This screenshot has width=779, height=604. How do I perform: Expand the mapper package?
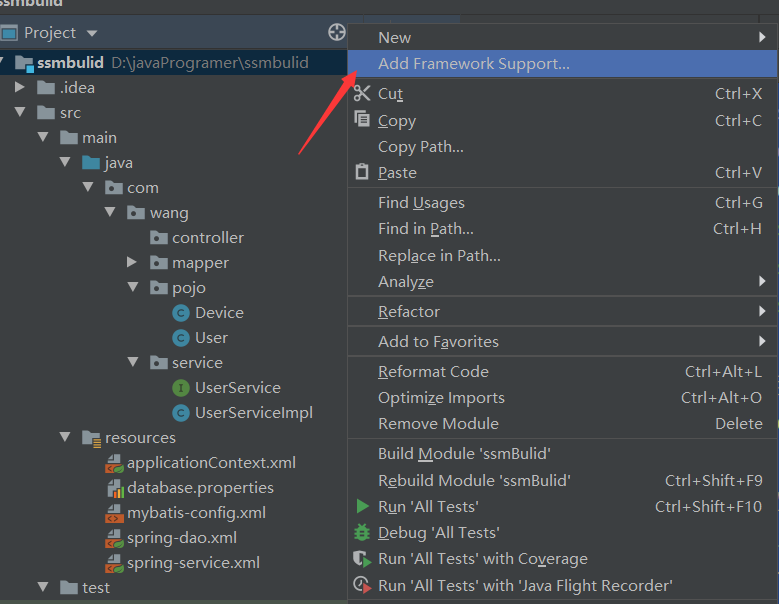coord(132,263)
